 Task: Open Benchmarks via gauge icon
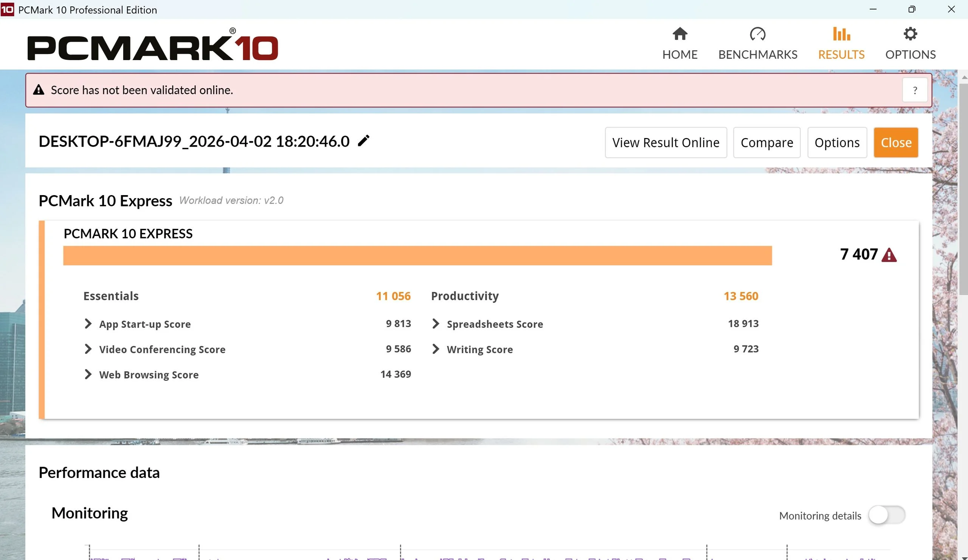point(757,34)
